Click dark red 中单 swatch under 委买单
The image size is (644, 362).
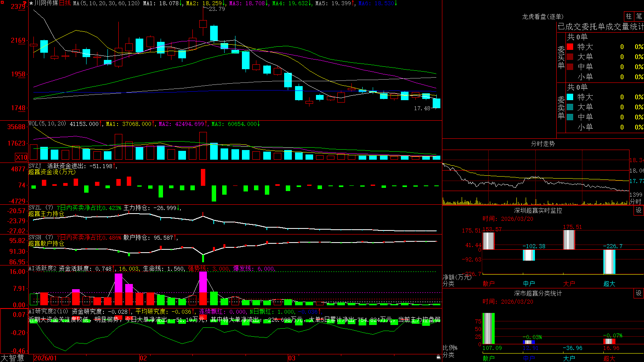(x=570, y=66)
